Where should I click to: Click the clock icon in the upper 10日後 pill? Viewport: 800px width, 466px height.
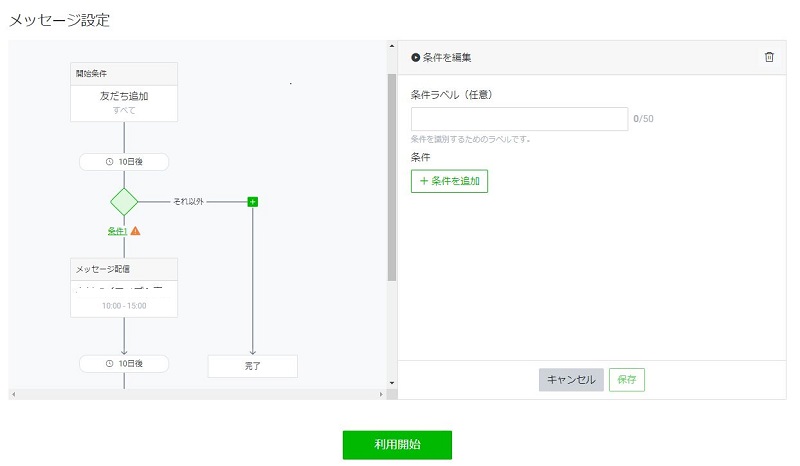click(110, 162)
